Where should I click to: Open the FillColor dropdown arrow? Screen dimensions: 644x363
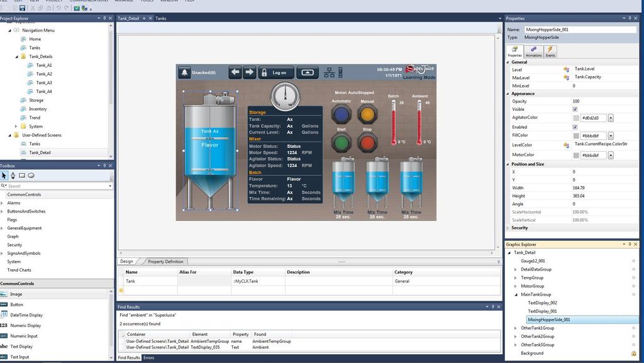611,135
